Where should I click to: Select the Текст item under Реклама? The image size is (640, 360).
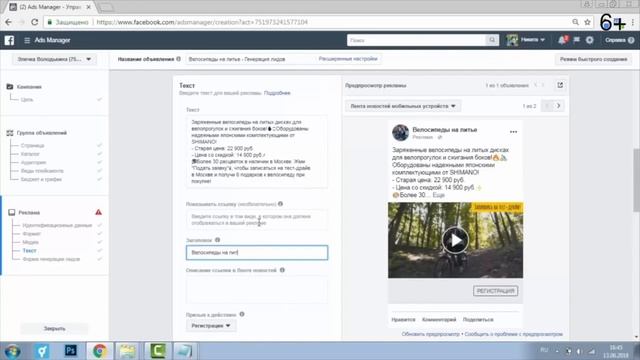pyautogui.click(x=29, y=251)
